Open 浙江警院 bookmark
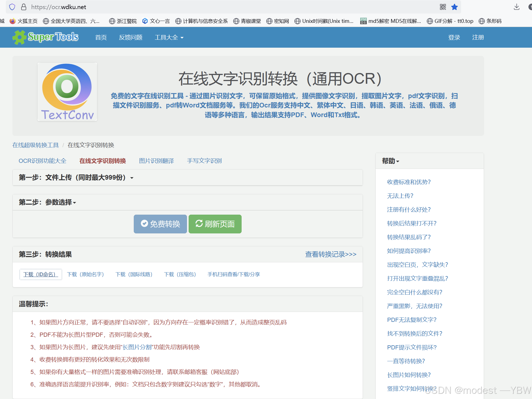 (123, 21)
